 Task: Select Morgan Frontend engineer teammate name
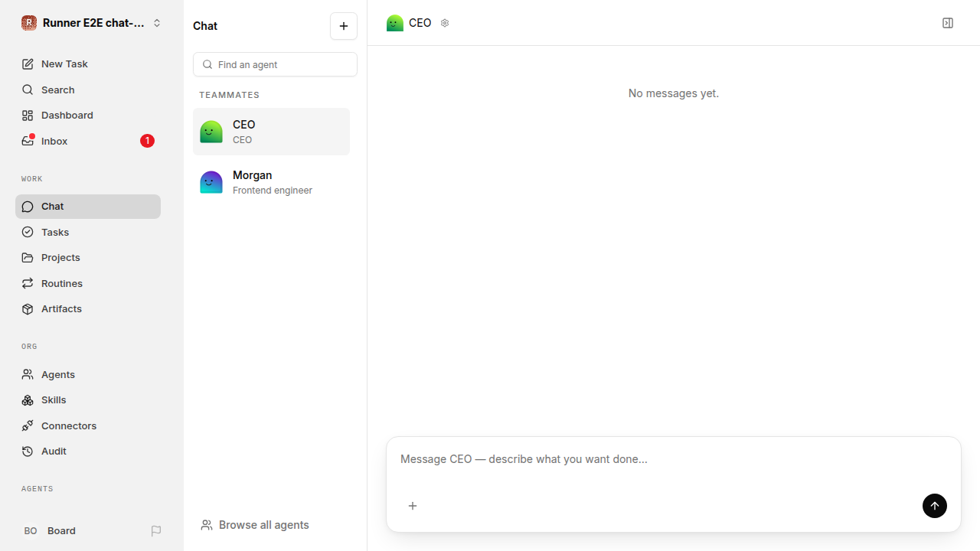[253, 175]
